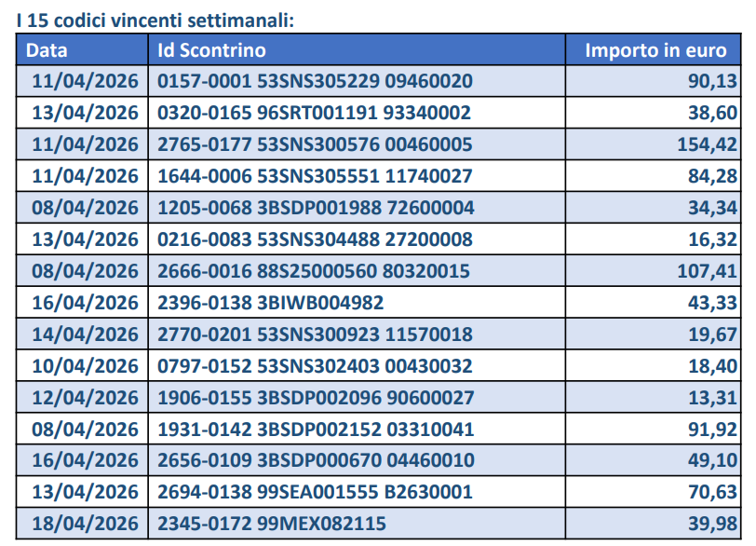Select receipt ID 0216-0083 53SNS304488 27200008

(x=316, y=239)
